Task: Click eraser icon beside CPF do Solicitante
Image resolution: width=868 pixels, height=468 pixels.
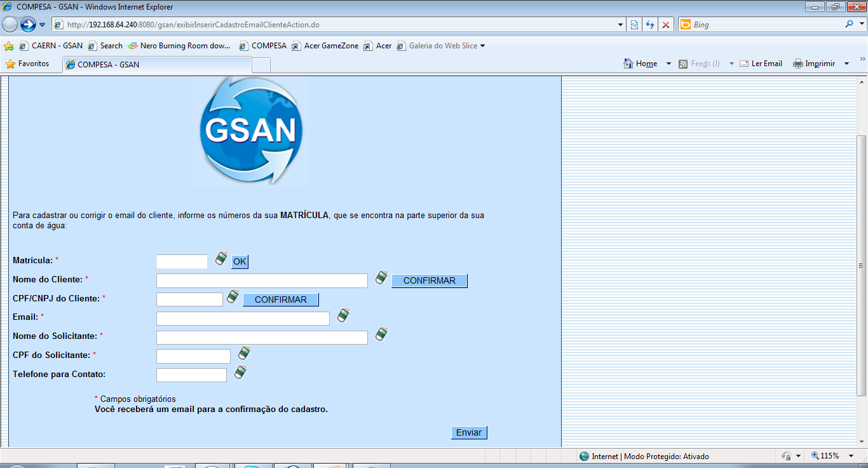Action: click(x=244, y=353)
